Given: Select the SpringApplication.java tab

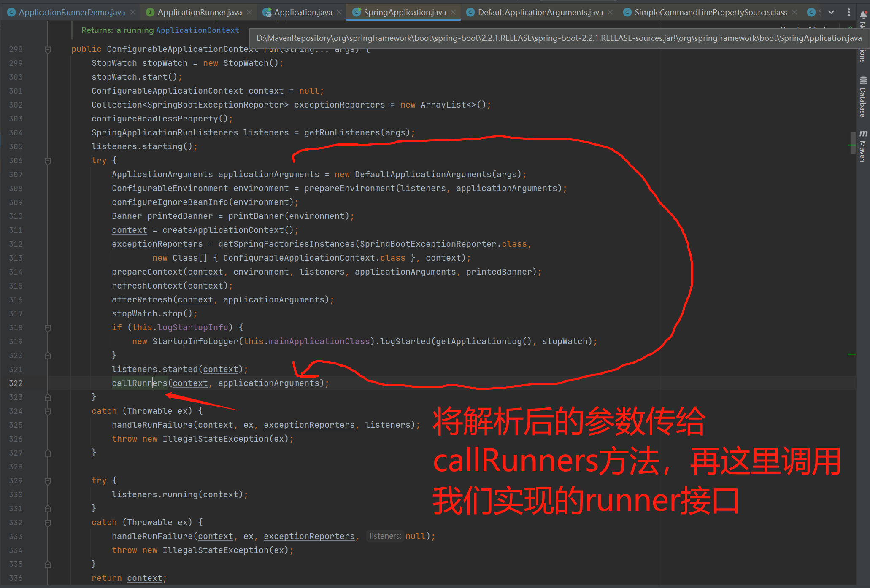Looking at the screenshot, I should [x=405, y=12].
